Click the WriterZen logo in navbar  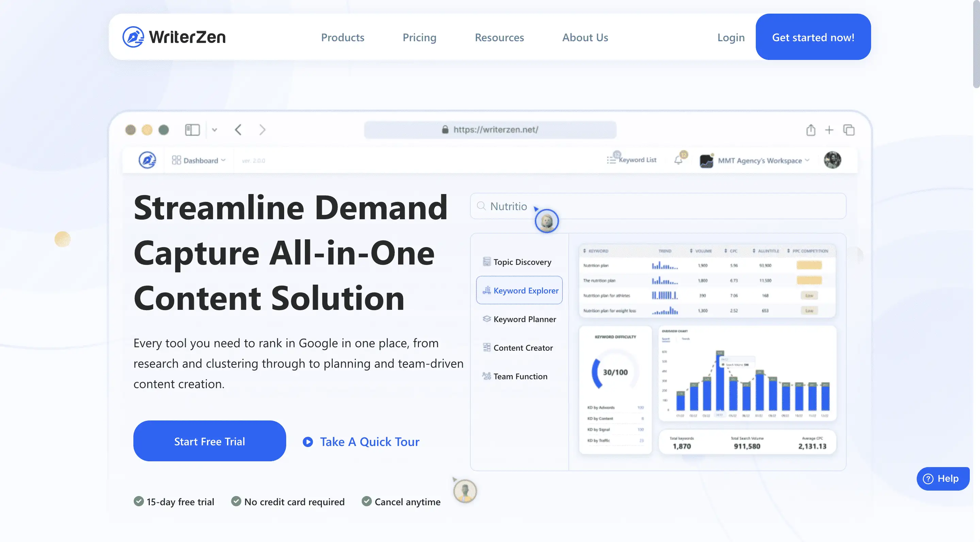click(x=174, y=37)
